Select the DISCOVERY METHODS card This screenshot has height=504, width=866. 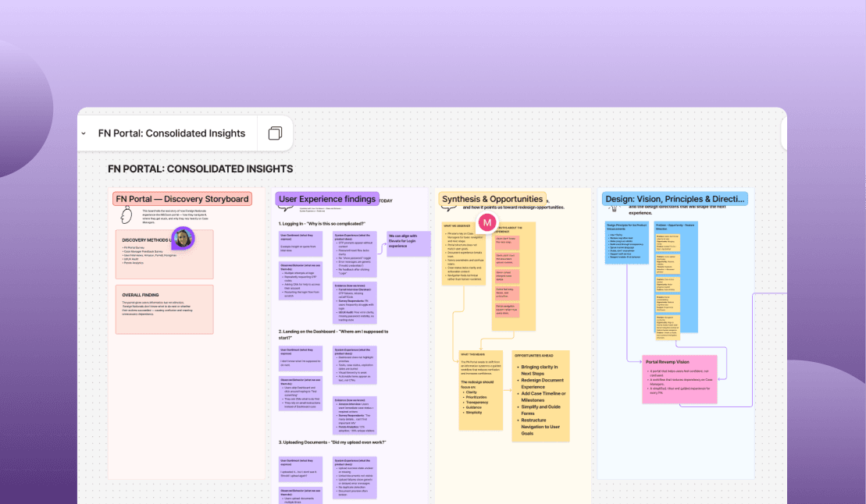[x=165, y=254]
